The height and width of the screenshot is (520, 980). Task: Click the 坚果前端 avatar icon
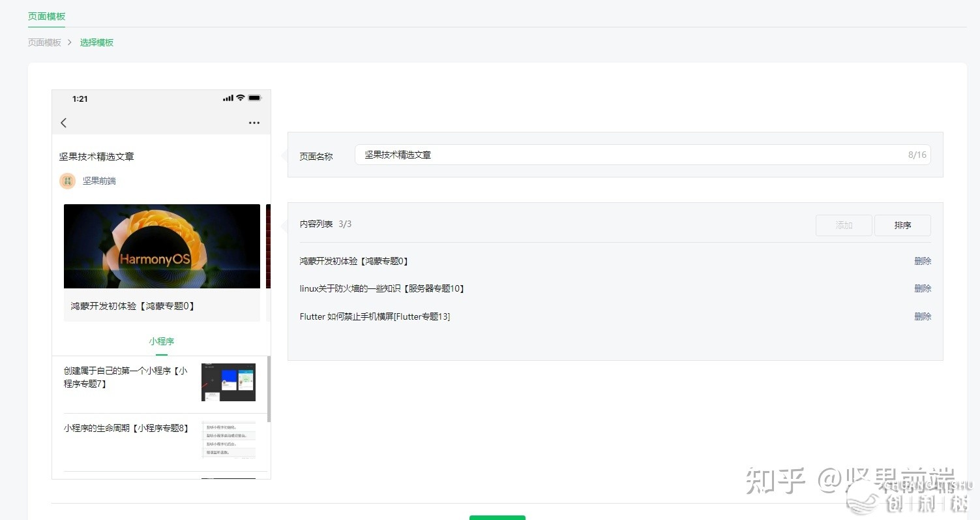coord(67,181)
